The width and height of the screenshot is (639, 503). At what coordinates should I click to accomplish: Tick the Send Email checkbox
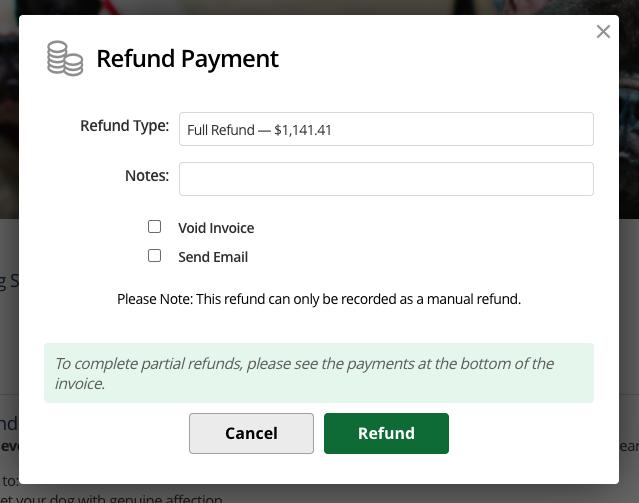pos(154,256)
